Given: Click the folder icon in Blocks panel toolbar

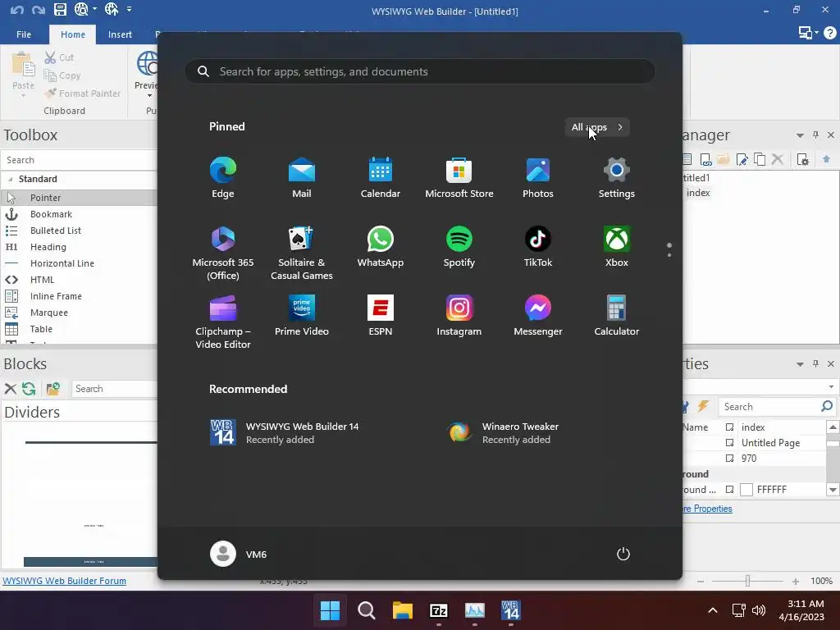Looking at the screenshot, I should 52,388.
